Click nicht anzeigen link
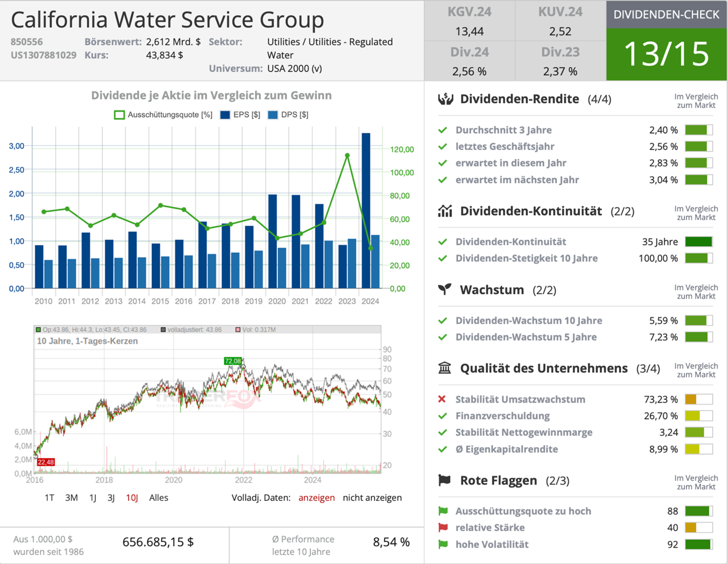Screen dimensions: 728x564 [x=372, y=498]
